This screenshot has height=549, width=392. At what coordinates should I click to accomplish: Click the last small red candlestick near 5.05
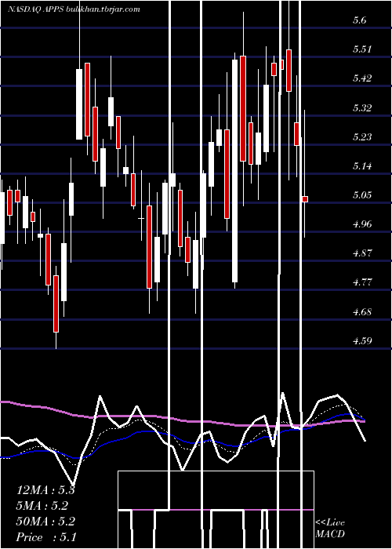pyautogui.click(x=305, y=199)
